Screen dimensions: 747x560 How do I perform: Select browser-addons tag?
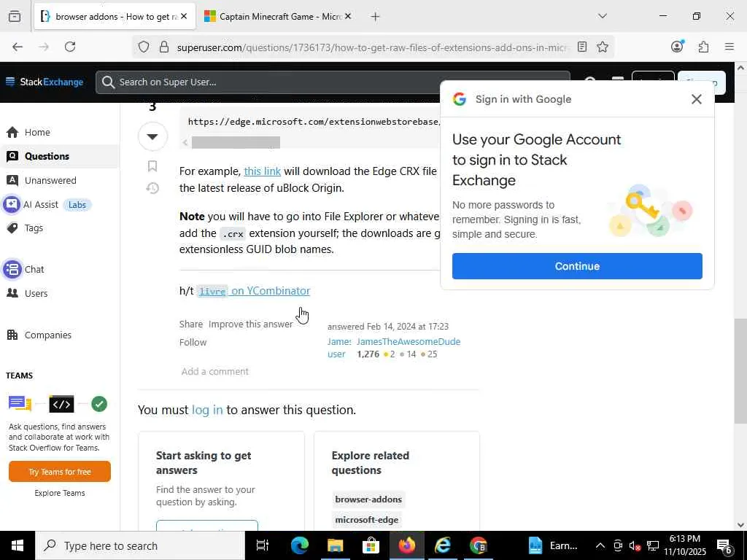[x=368, y=499]
